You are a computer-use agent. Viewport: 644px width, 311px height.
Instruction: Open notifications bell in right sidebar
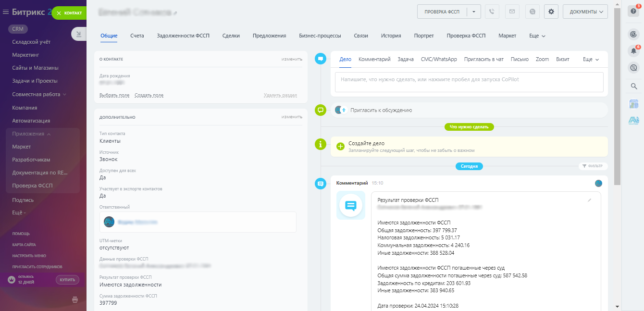633,50
